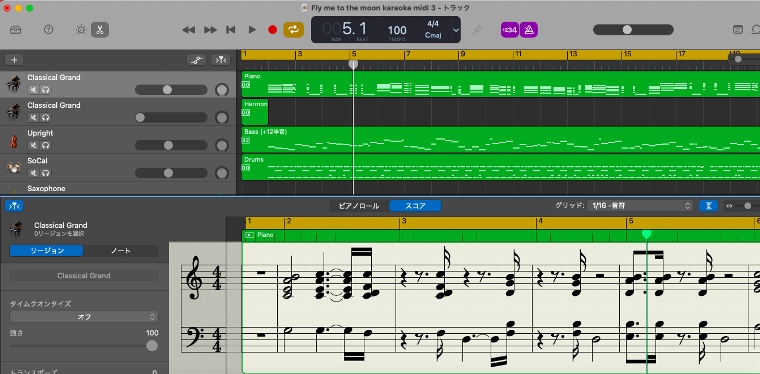Solo the second Classical Grand track

click(x=46, y=118)
